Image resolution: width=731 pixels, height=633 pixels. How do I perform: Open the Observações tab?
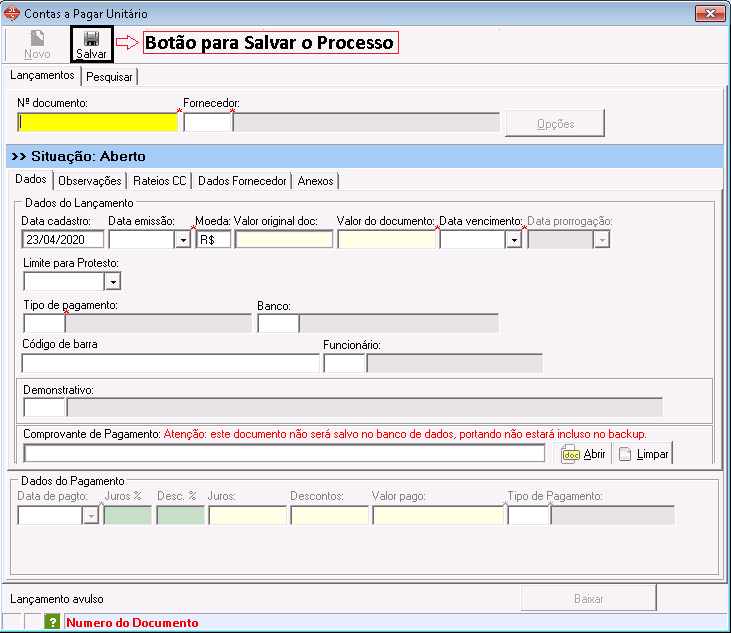[90, 181]
